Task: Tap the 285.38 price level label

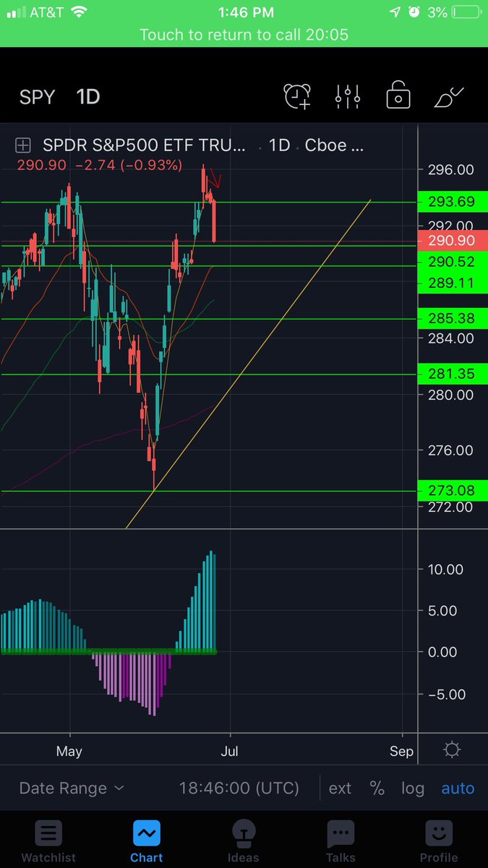Action: (453, 318)
